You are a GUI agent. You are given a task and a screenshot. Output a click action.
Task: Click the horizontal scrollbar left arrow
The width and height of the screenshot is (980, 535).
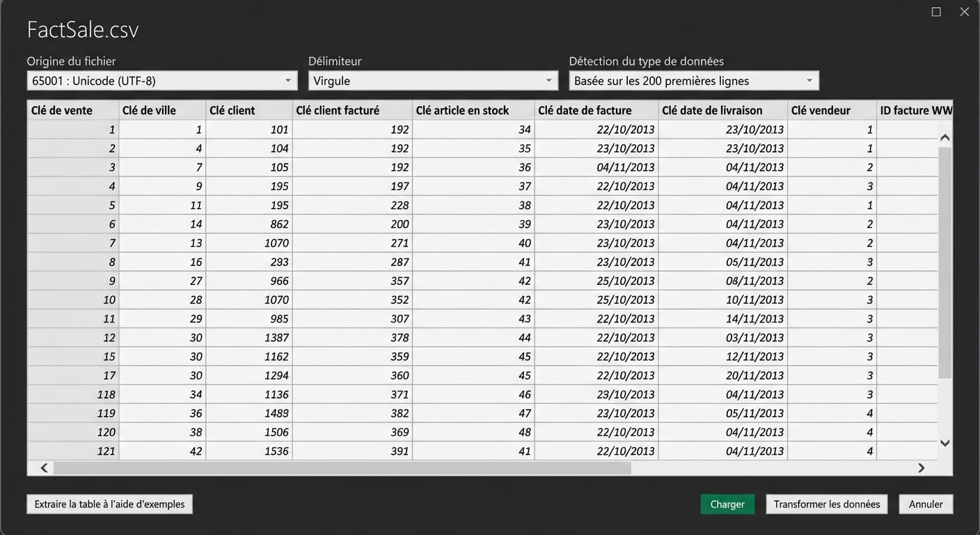(x=44, y=468)
